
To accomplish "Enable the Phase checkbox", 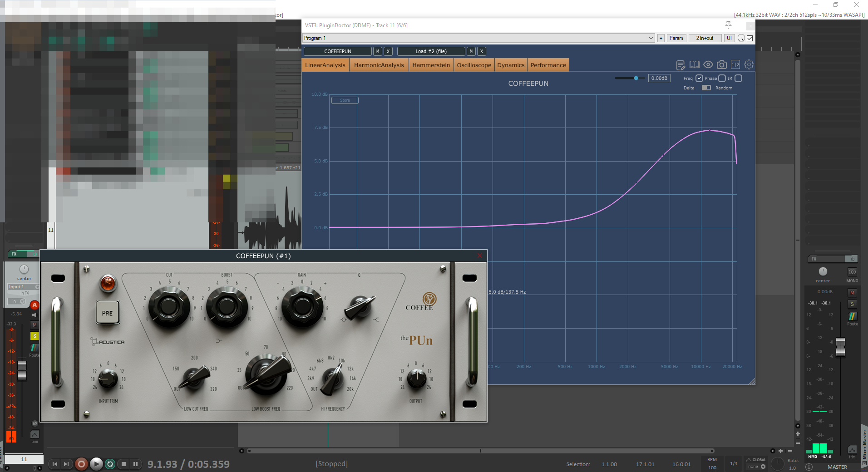I will (x=722, y=78).
